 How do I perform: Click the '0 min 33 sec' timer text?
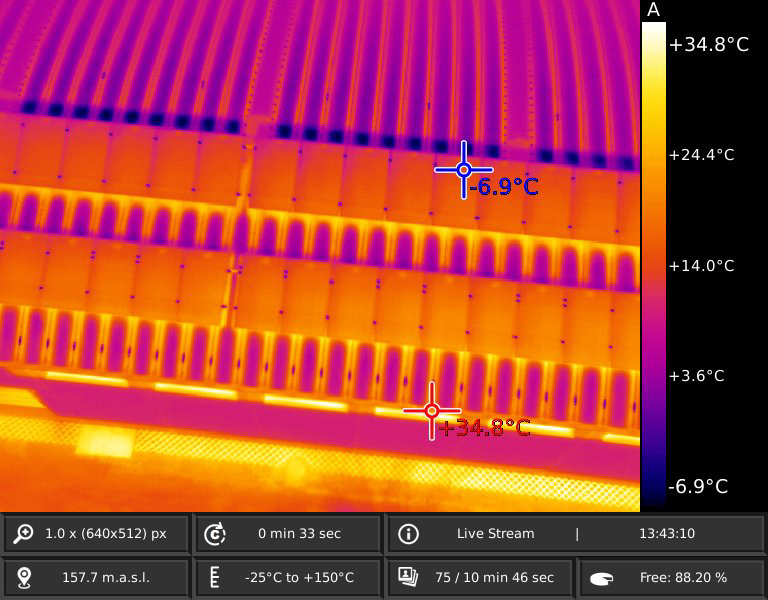[299, 533]
